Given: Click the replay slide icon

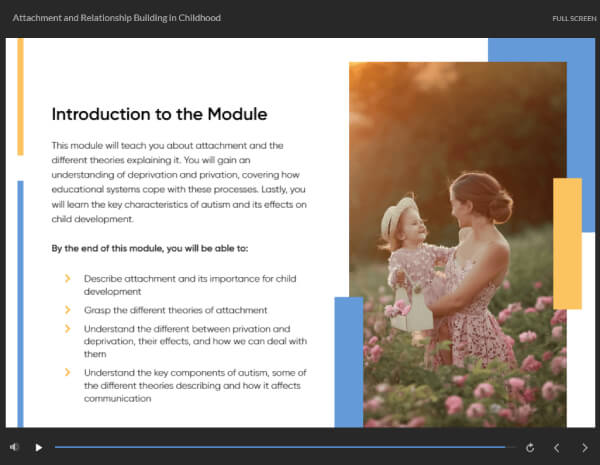Looking at the screenshot, I should [529, 448].
